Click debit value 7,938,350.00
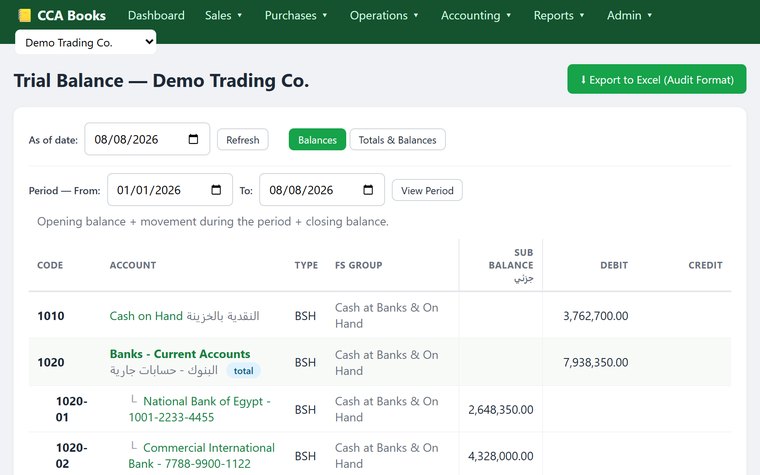This screenshot has height=475, width=760. [x=596, y=363]
